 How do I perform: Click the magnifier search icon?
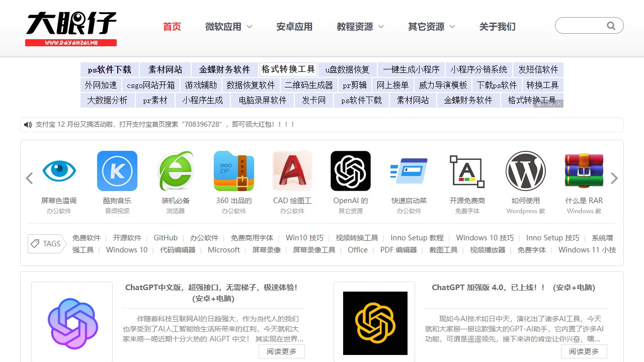point(611,26)
